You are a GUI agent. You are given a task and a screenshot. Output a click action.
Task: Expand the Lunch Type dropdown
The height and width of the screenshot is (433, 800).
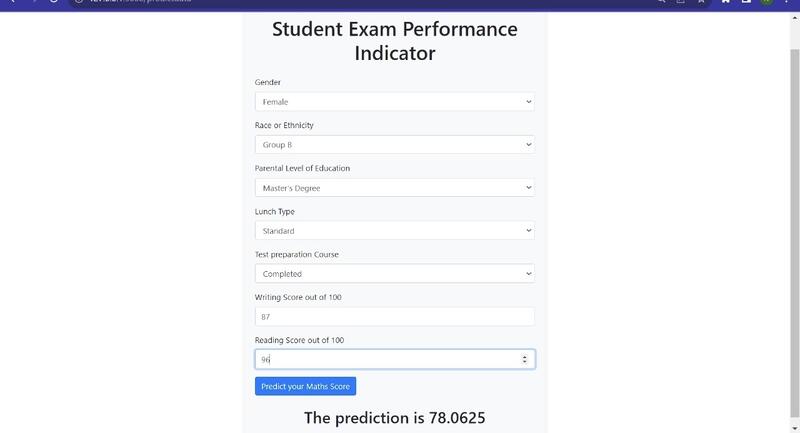(x=394, y=231)
